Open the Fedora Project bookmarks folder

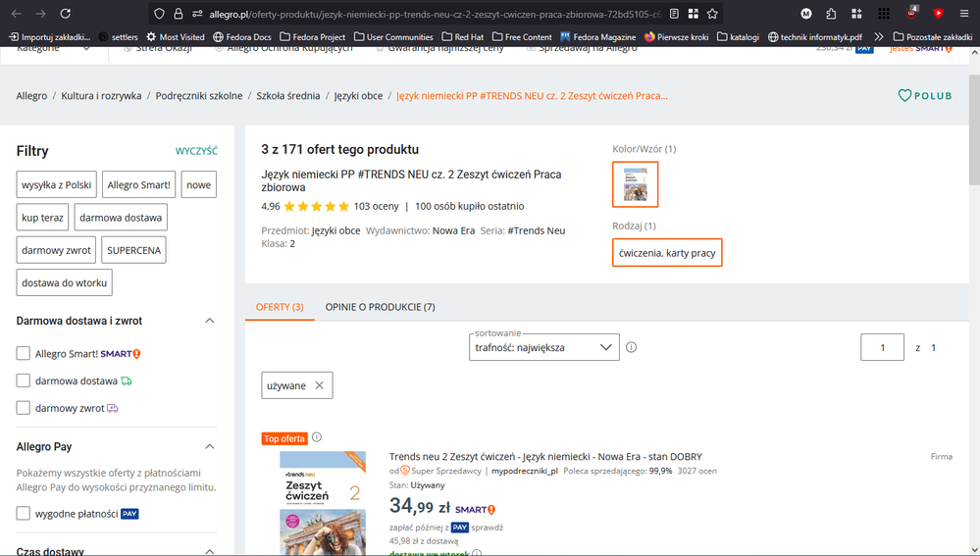click(313, 37)
